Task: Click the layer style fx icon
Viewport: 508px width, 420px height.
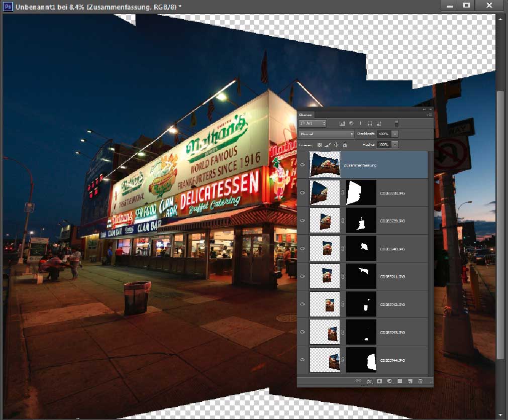Action: 369,381
